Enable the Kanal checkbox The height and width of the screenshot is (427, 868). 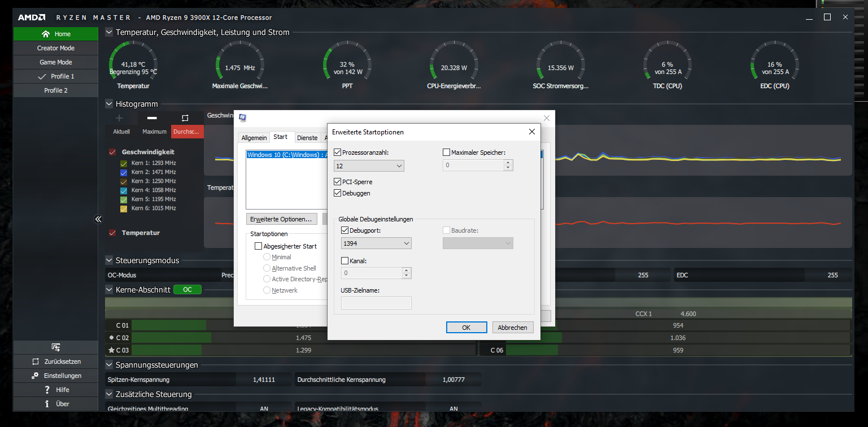pyautogui.click(x=345, y=261)
